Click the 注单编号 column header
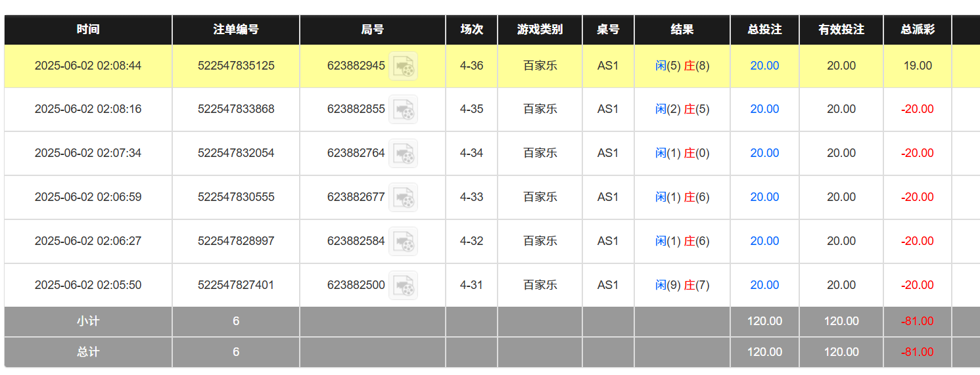 pyautogui.click(x=236, y=30)
